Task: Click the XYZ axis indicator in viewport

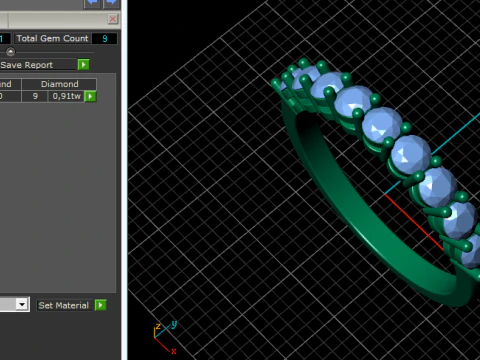Action: pos(165,337)
